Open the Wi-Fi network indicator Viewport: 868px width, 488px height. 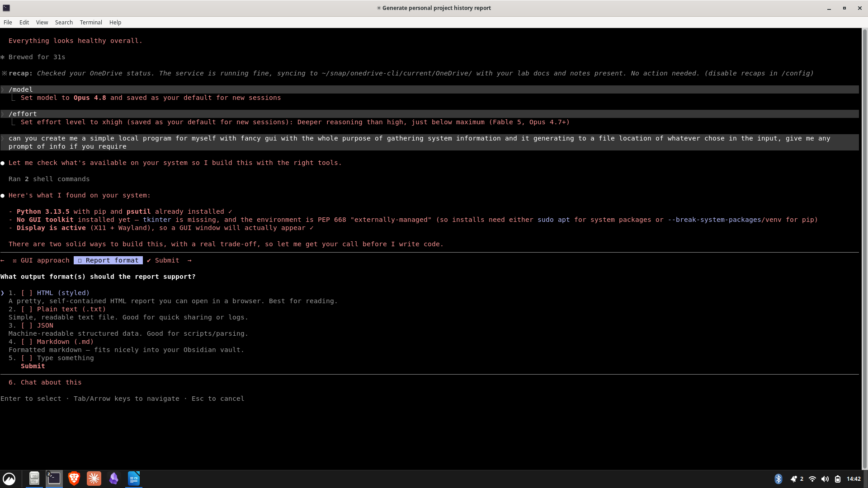coord(812,479)
